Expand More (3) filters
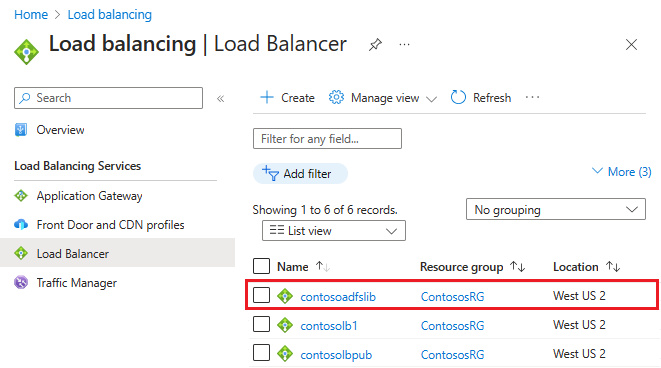The width and height of the screenshot is (661, 368). click(x=622, y=172)
